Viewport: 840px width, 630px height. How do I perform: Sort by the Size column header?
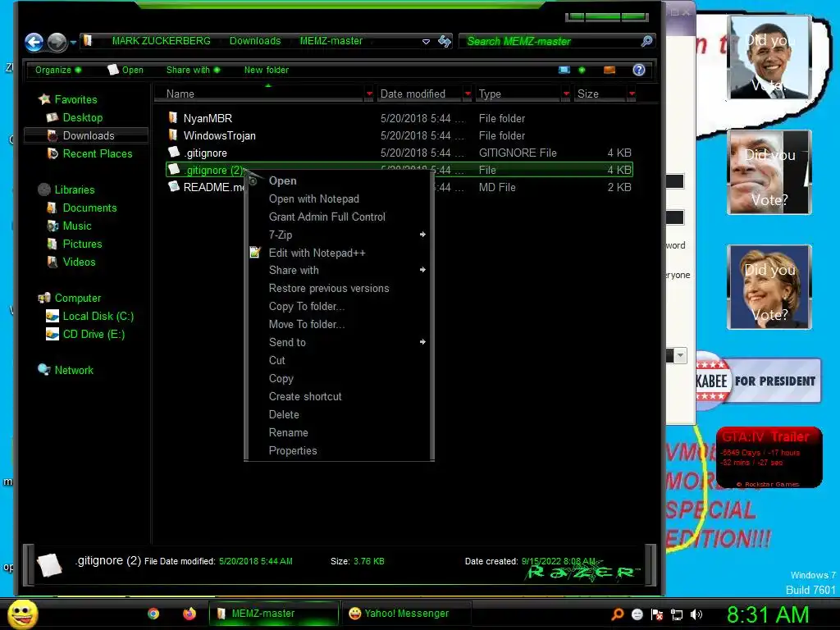click(600, 94)
